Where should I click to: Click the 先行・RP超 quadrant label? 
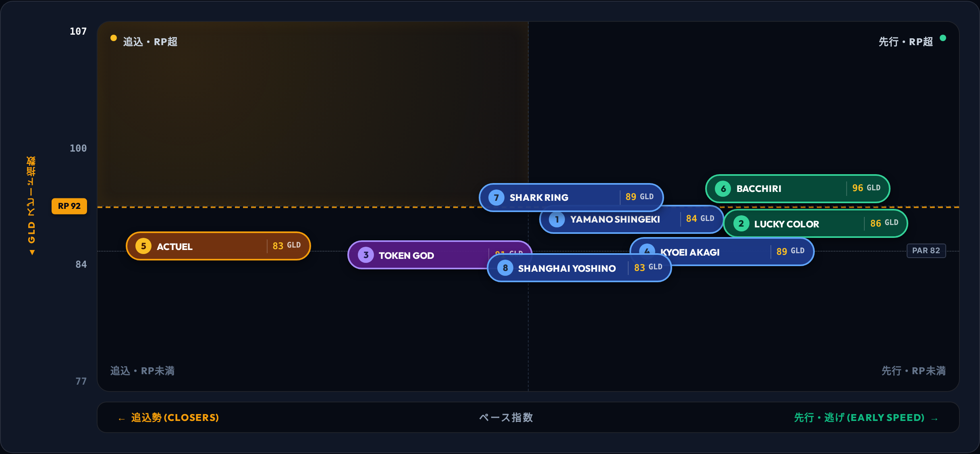906,42
